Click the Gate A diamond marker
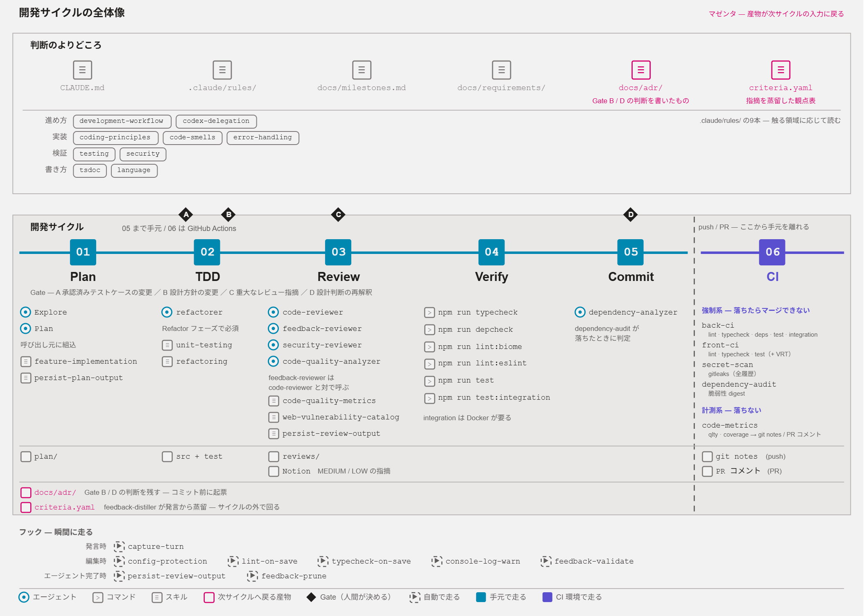The image size is (864, 616). pos(186,215)
